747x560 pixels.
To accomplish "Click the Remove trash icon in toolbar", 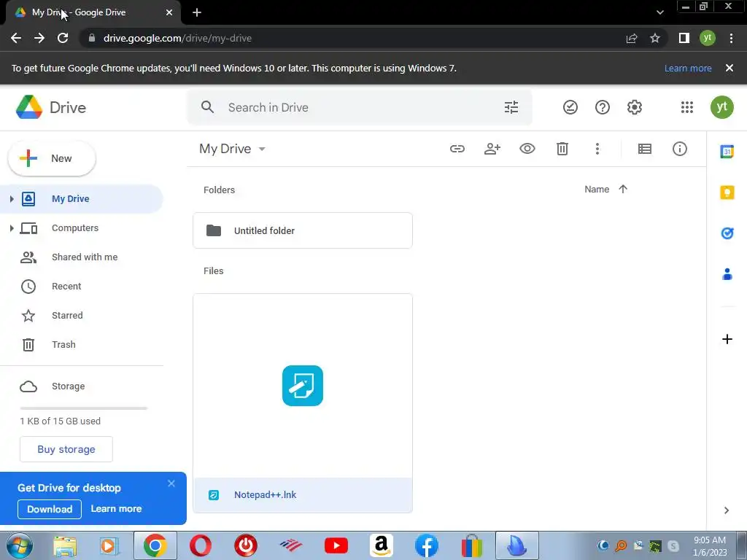I will click(562, 149).
